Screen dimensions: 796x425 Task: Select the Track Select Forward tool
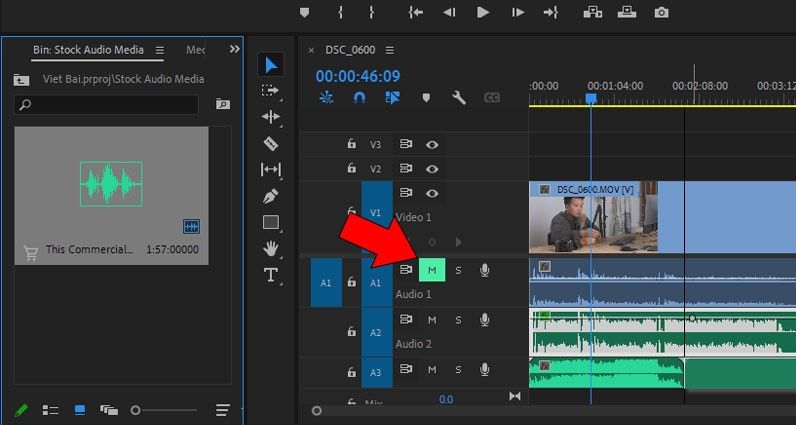271,91
